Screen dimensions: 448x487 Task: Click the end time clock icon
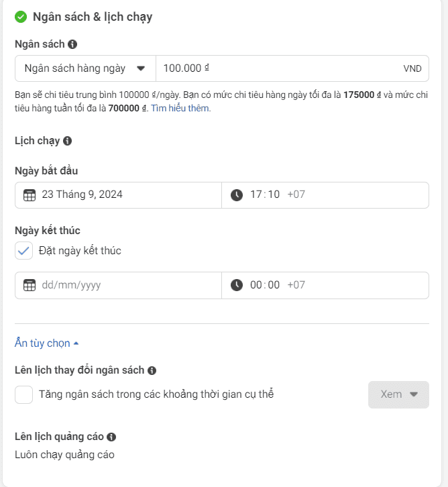click(237, 285)
